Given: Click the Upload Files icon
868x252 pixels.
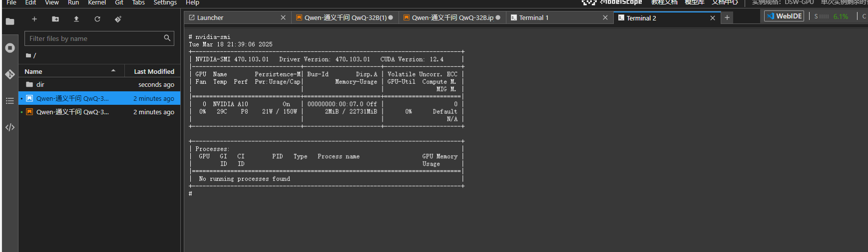Looking at the screenshot, I should tap(76, 19).
